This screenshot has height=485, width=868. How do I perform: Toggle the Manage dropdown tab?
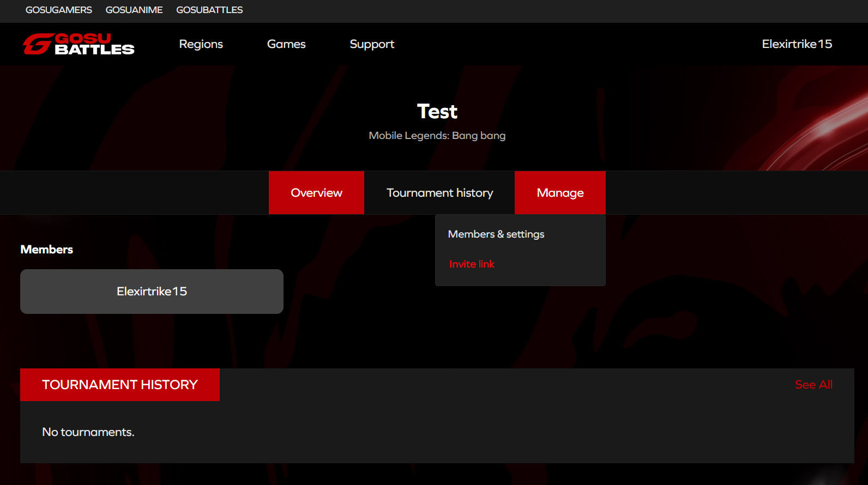[560, 193]
